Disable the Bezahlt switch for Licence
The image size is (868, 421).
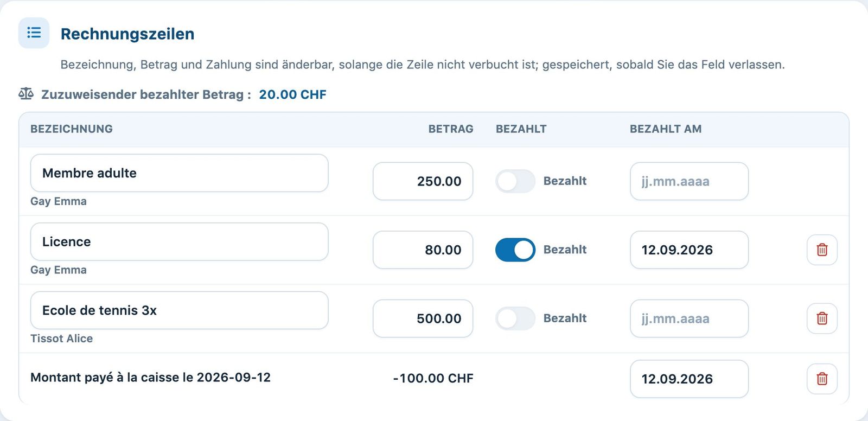pos(515,250)
